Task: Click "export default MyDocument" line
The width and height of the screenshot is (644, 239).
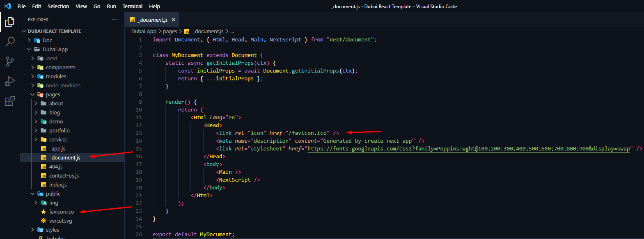Action: [194, 234]
